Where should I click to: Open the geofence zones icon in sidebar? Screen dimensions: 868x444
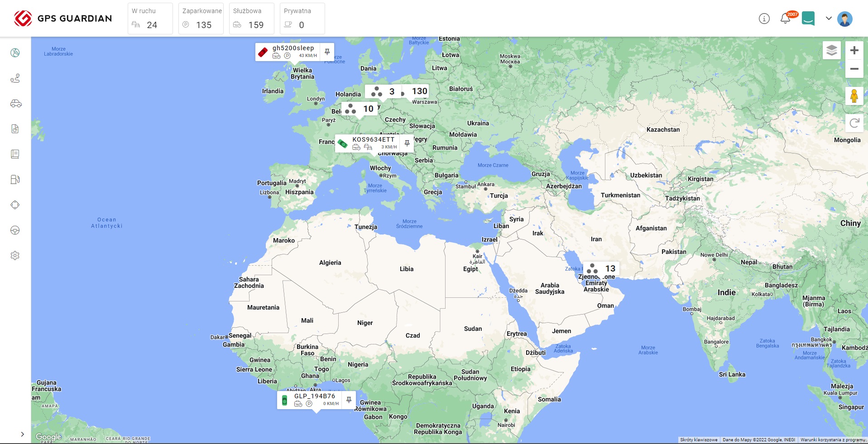pyautogui.click(x=15, y=205)
